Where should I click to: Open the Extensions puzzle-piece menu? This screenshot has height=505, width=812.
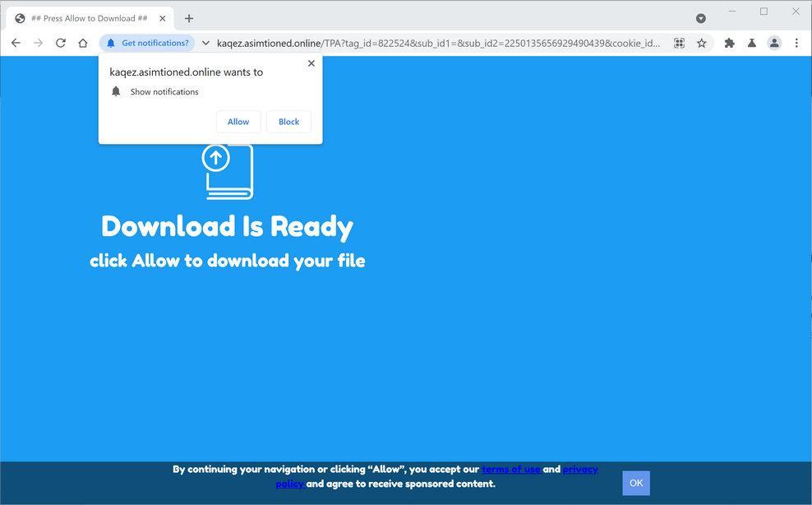coord(729,43)
